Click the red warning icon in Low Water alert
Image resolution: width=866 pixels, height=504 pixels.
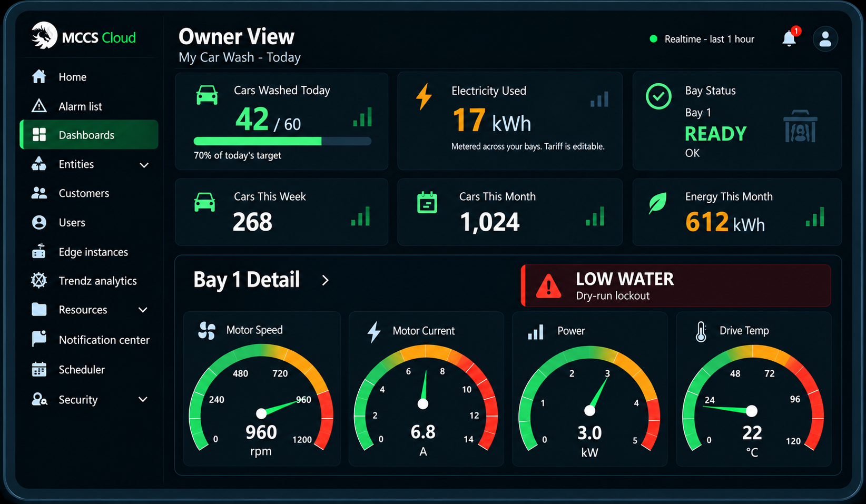(548, 286)
